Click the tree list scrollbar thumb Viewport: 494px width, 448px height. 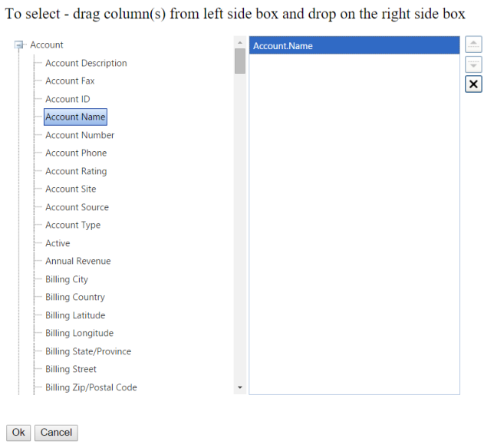point(240,61)
